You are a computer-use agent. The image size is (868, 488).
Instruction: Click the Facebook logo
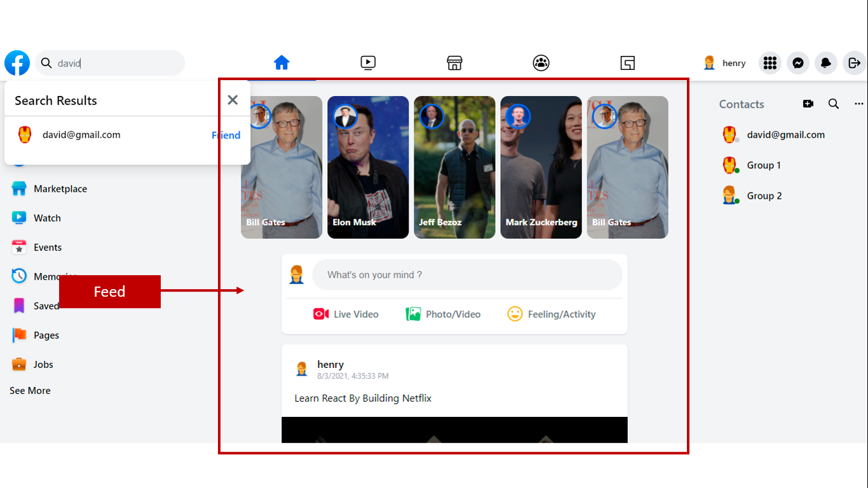[x=17, y=63]
